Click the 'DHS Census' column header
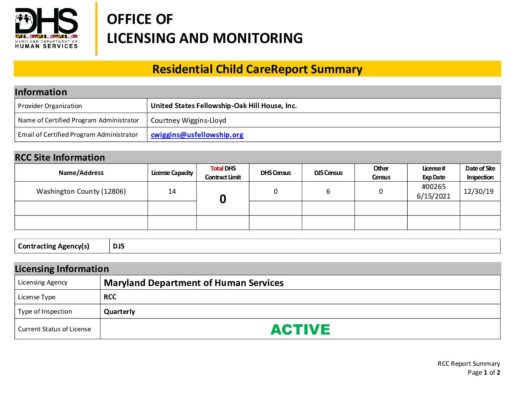 pos(275,173)
